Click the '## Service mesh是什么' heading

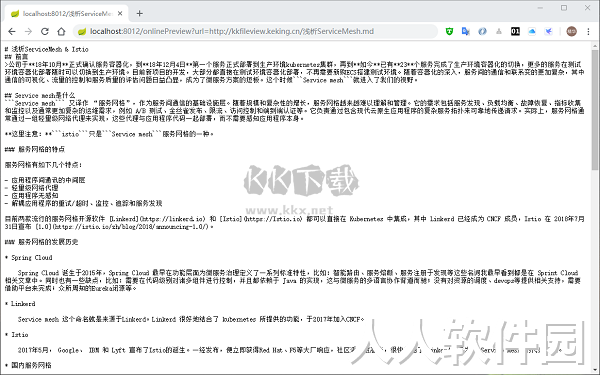(x=40, y=95)
